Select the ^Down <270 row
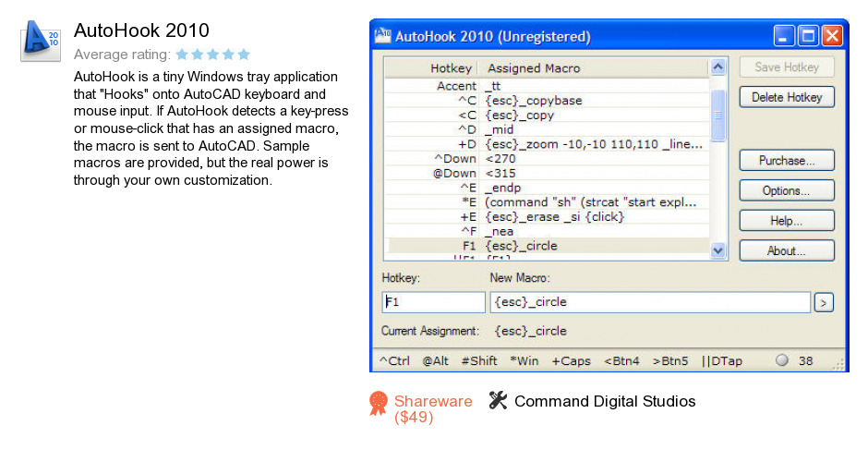Image resolution: width=868 pixels, height=450 pixels. (547, 159)
